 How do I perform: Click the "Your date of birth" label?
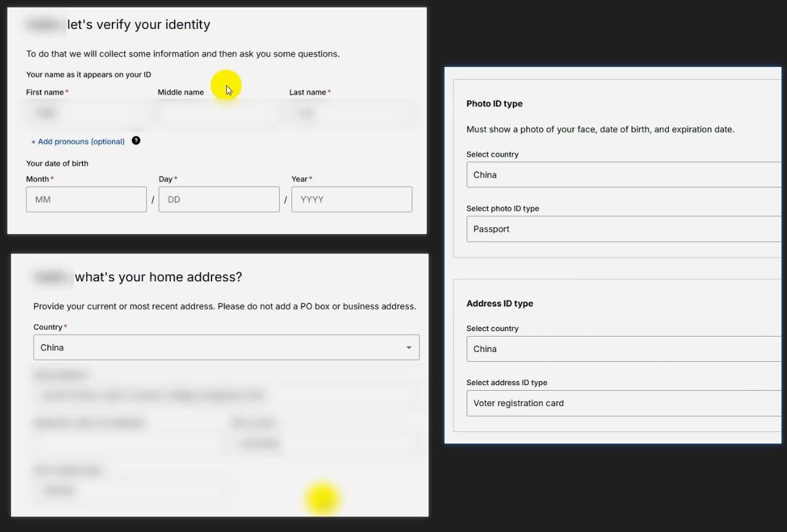57,163
